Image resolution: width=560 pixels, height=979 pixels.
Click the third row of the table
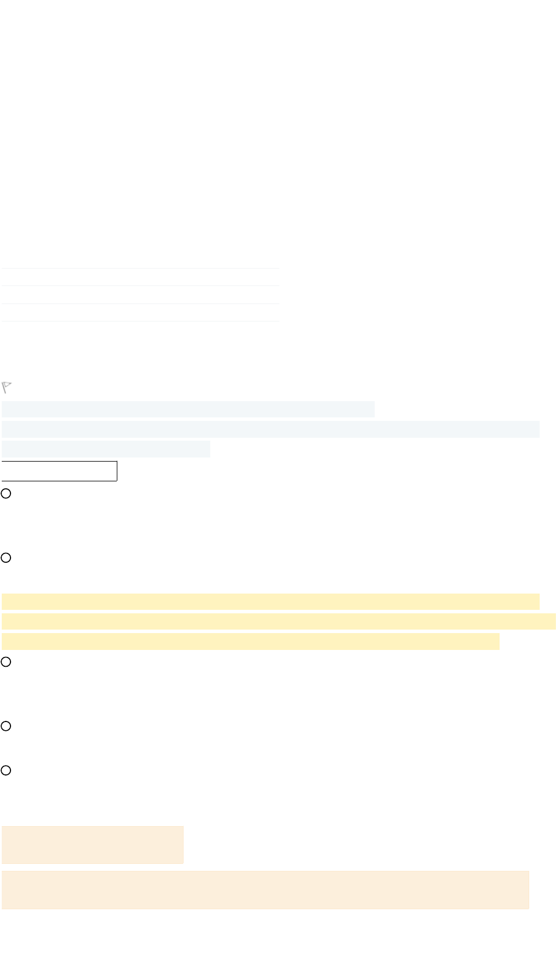coord(140,313)
